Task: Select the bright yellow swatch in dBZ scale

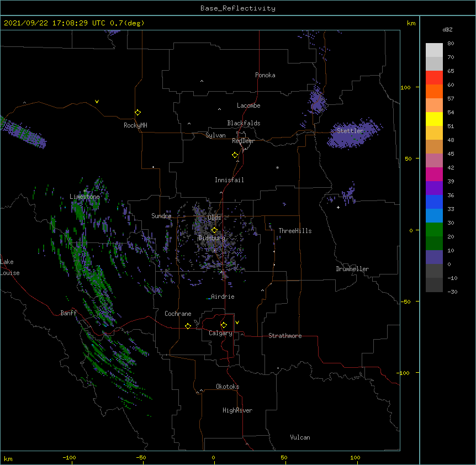Action: [434, 119]
